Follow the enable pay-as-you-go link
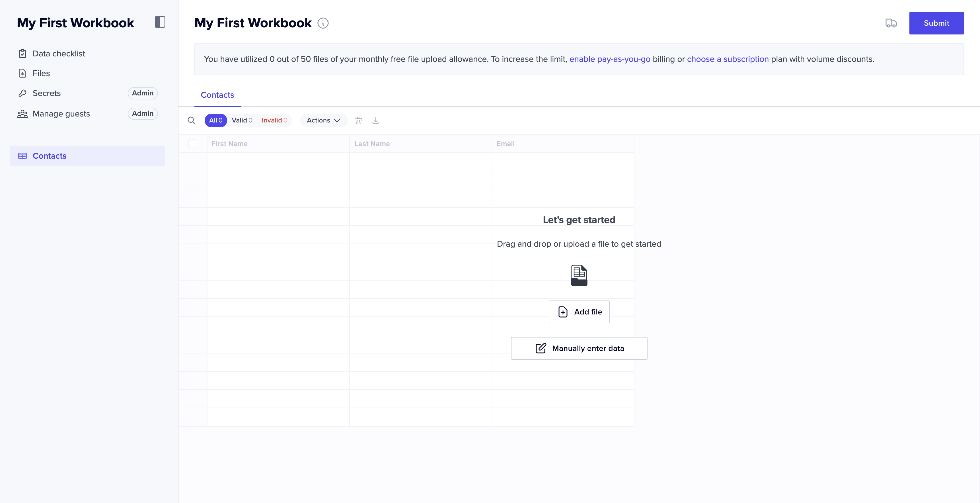Viewport: 980px width, 503px height. (x=609, y=59)
